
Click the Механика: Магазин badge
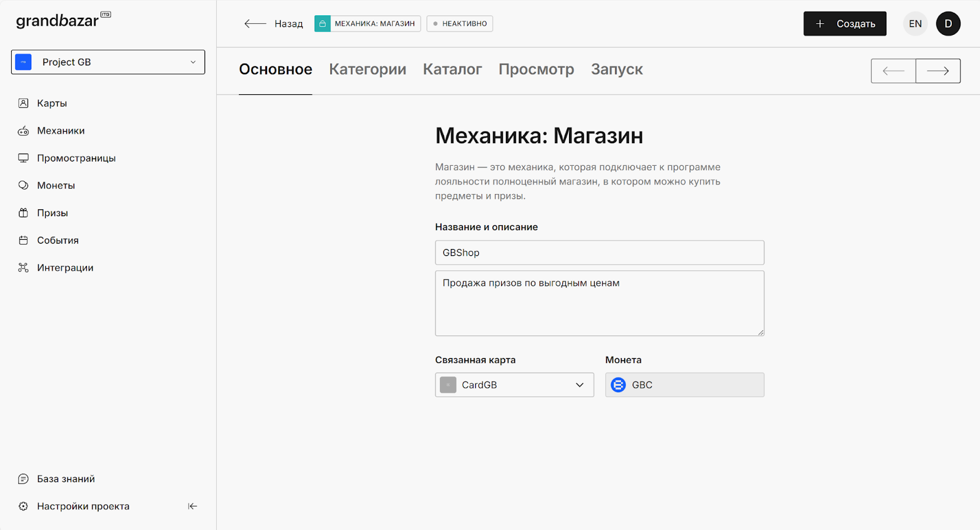[x=367, y=24]
